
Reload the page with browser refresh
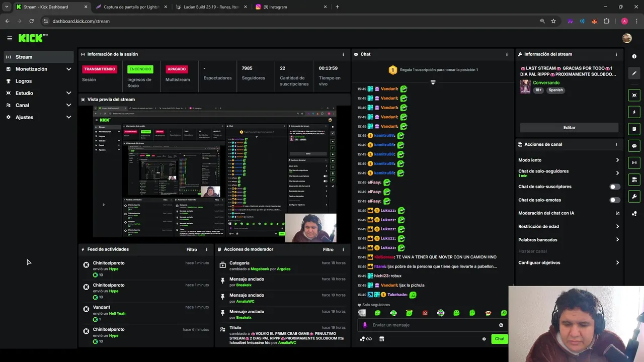(31, 21)
